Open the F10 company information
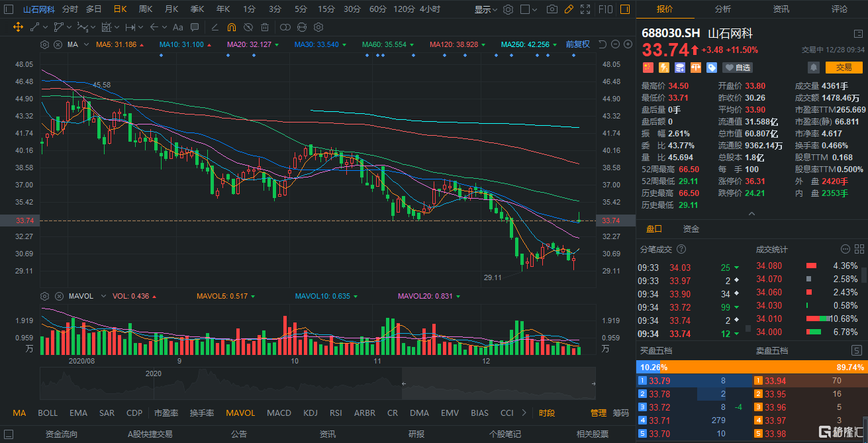This screenshot has width=868, height=443. coord(605,9)
